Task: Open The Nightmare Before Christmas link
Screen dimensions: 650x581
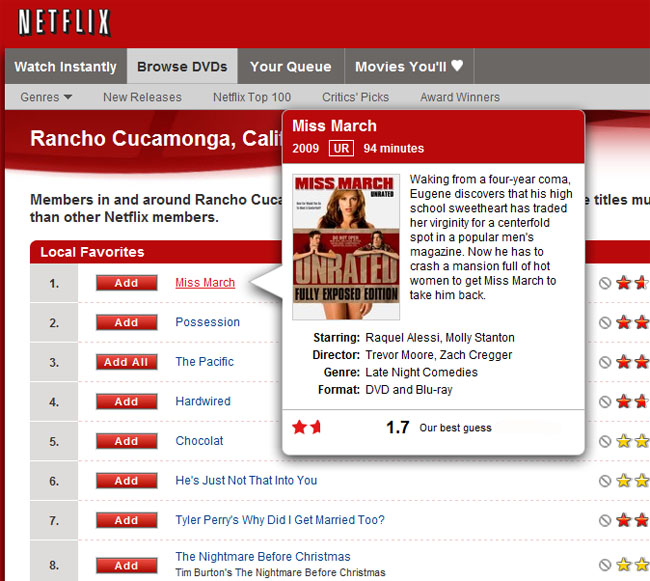Action: tap(263, 557)
